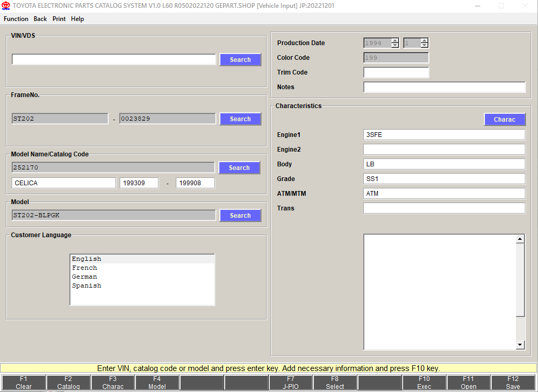Click the 199908 end date field
538x392 pixels.
click(195, 183)
